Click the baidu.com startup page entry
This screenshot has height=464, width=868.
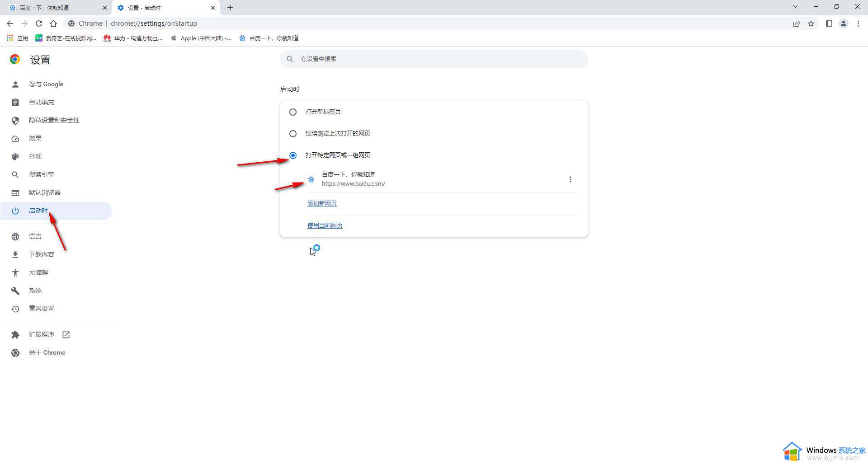[443, 179]
